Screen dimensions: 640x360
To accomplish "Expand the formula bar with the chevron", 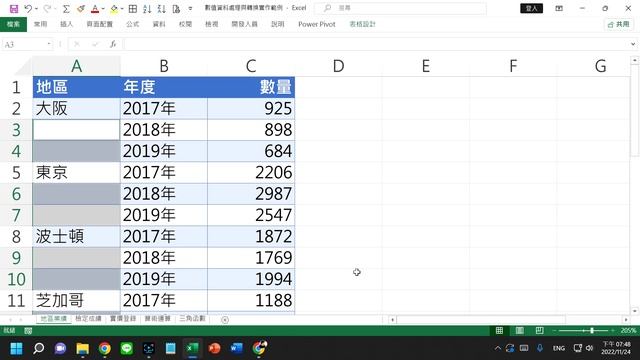I will click(x=633, y=44).
